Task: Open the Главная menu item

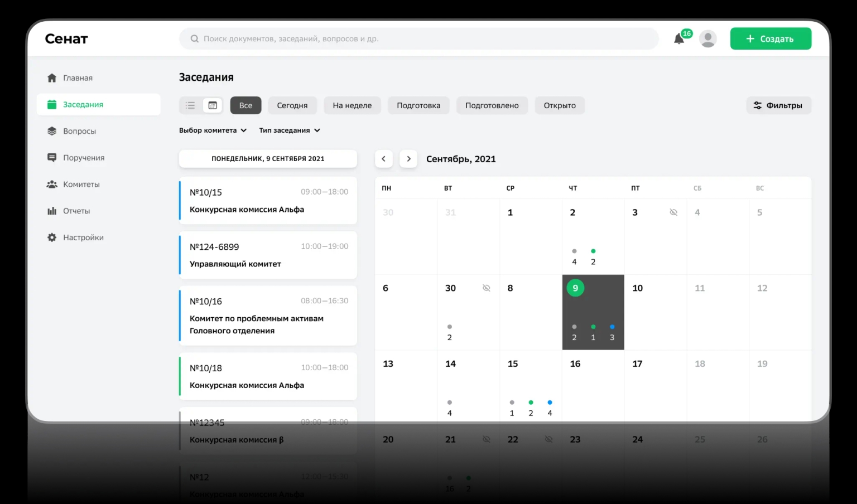Action: click(x=99, y=77)
